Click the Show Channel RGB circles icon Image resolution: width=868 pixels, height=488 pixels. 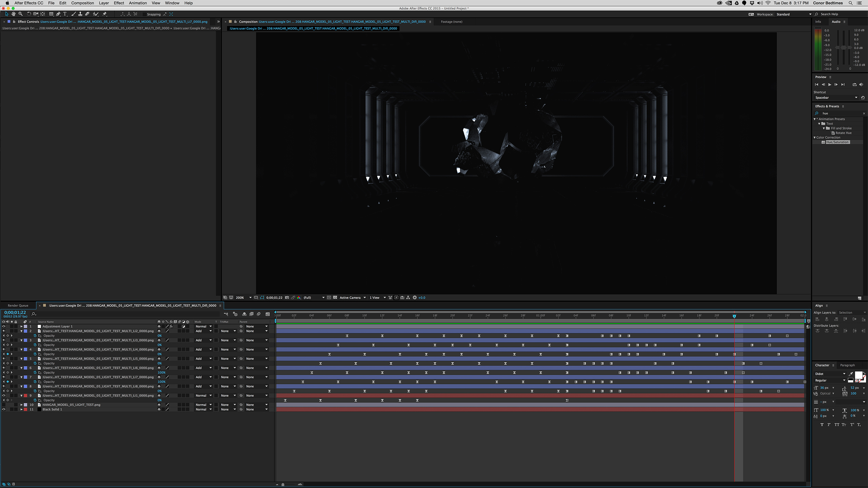click(299, 298)
